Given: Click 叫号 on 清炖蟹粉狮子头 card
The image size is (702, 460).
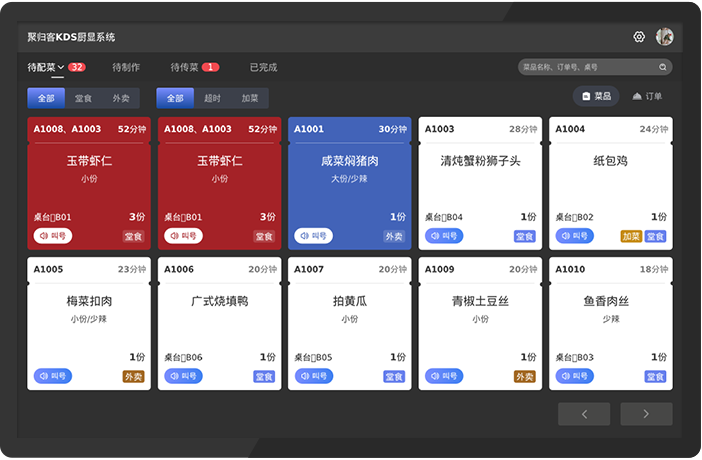Looking at the screenshot, I should (x=444, y=236).
